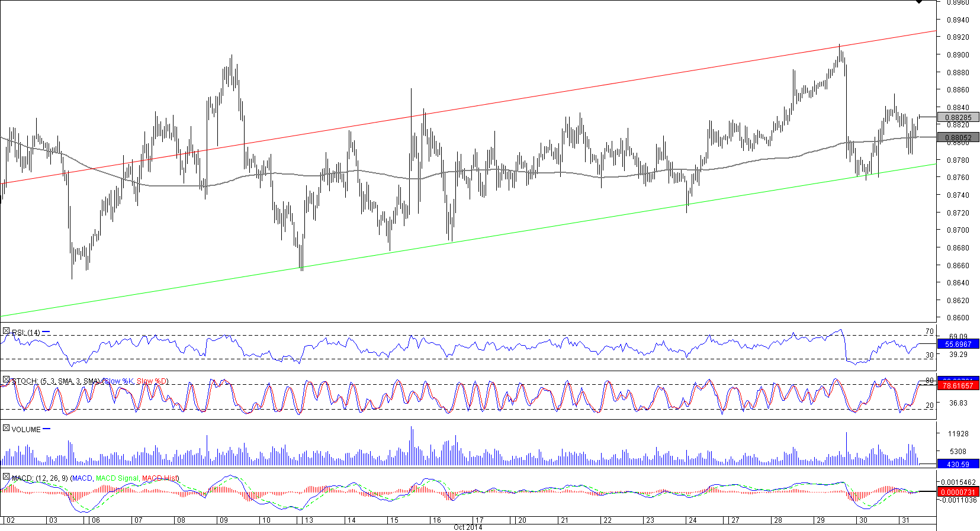Image resolution: width=980 pixels, height=531 pixels.
Task: Click the 11928 volume axis label
Action: pyautogui.click(x=958, y=434)
